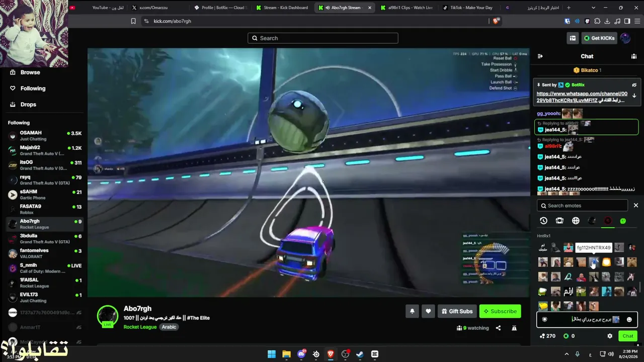Show the chat viewers list icon
644x362 pixels.
point(633,56)
